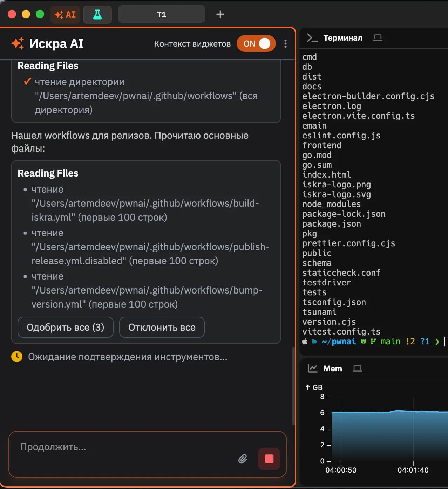The height and width of the screenshot is (489, 448).
Task: Toggle the Контекст виджетов ON switch
Action: (256, 43)
